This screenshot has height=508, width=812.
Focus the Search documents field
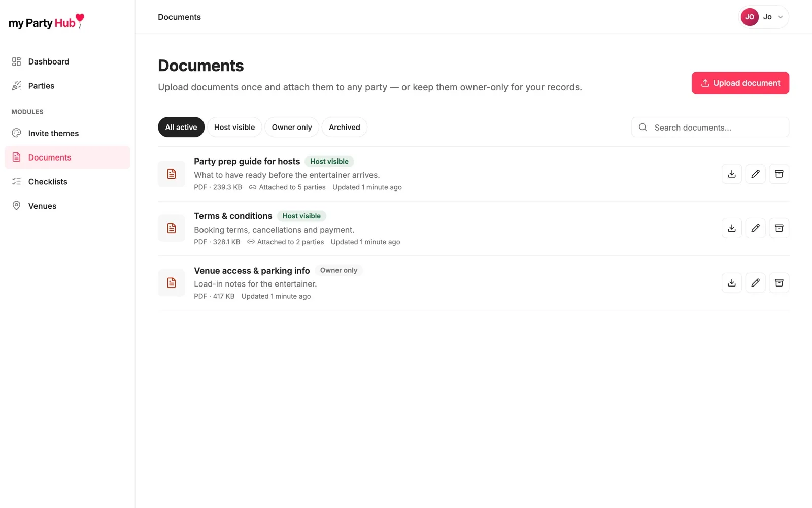pyautogui.click(x=710, y=127)
